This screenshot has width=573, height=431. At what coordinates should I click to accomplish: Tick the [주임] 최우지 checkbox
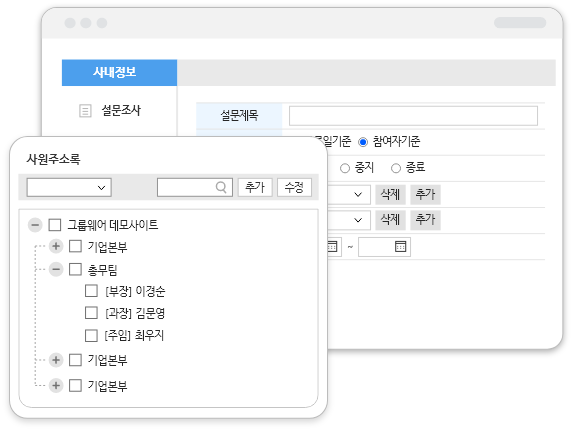pyautogui.click(x=91, y=335)
